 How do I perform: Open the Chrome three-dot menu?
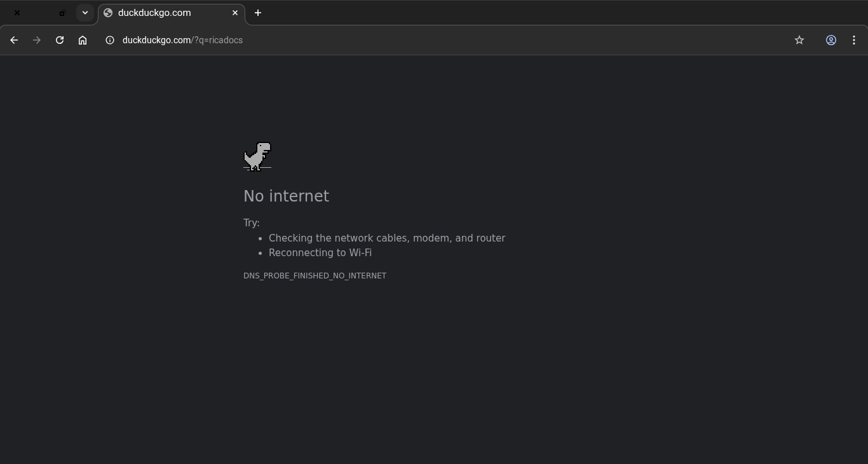[x=854, y=40]
